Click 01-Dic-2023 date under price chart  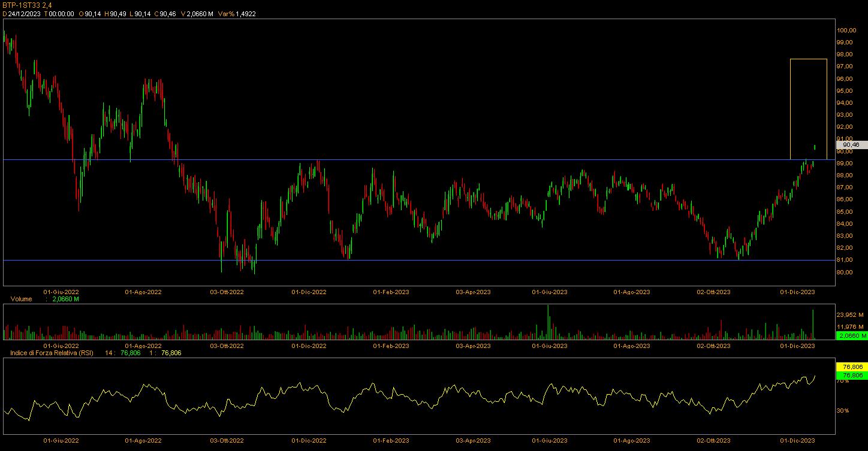[797, 292]
